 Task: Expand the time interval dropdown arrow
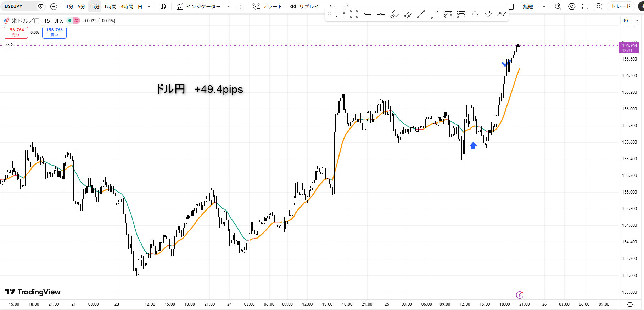149,6
